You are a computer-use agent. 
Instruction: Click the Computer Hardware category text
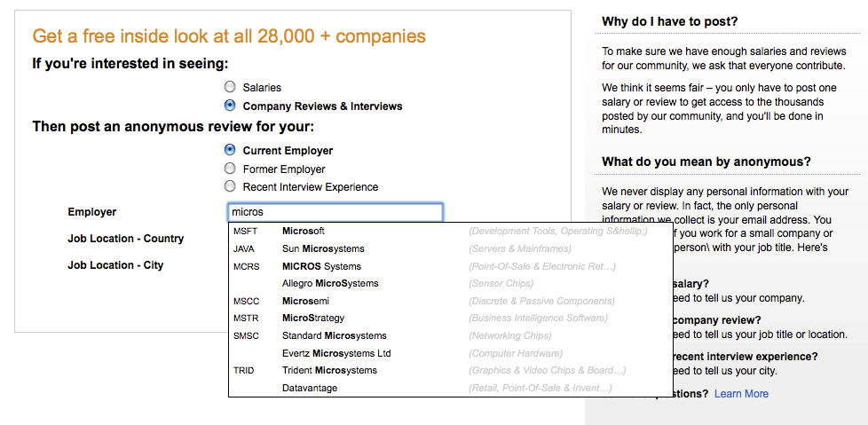[516, 353]
